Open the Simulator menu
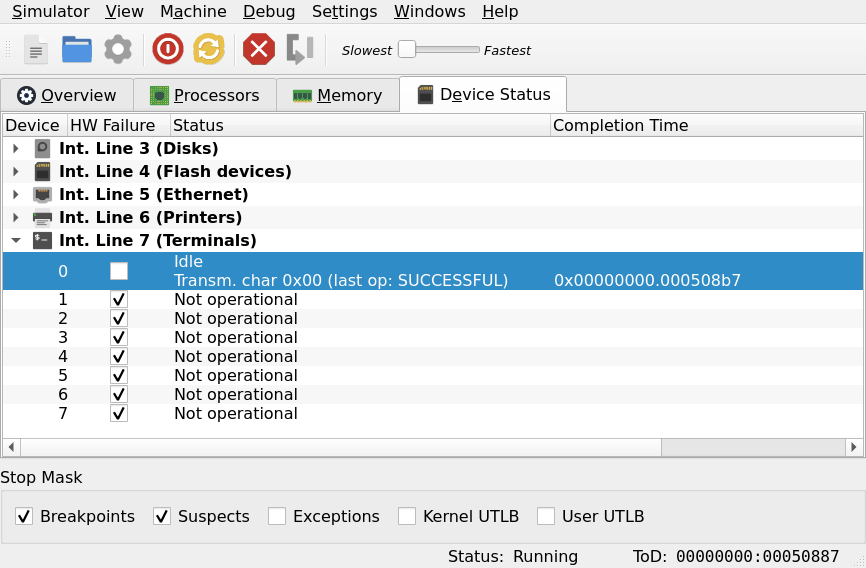The image size is (866, 568). pos(50,12)
